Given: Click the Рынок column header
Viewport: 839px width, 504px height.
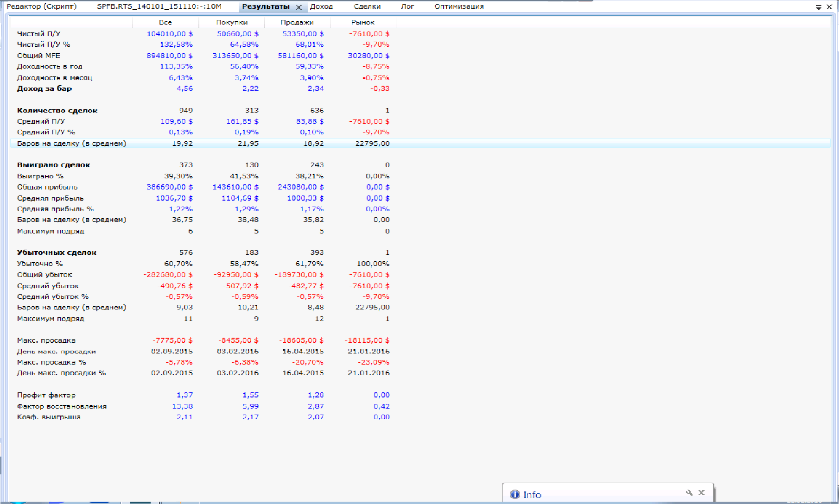Looking at the screenshot, I should (x=363, y=22).
